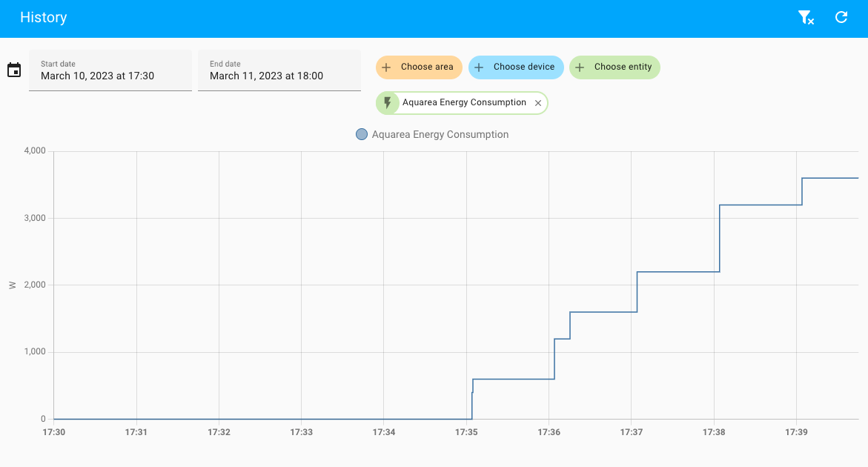The height and width of the screenshot is (467, 868).
Task: Click the remove filters funnel icon
Action: pos(806,18)
